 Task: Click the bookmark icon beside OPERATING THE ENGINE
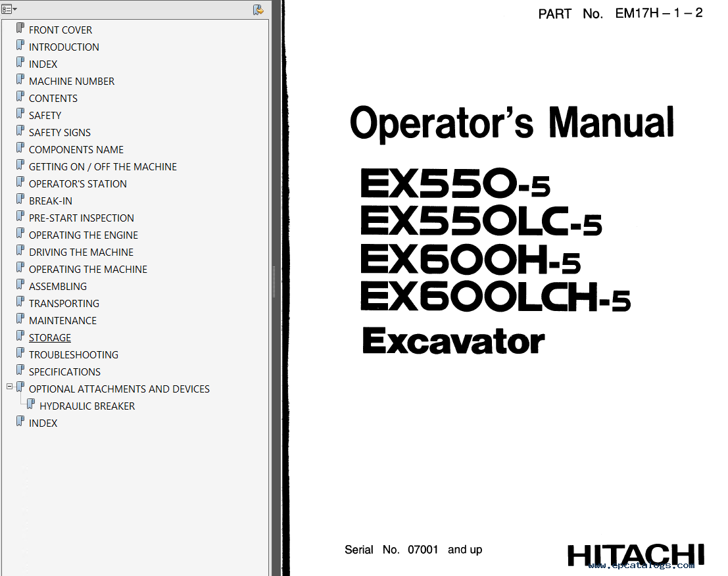[20, 233]
